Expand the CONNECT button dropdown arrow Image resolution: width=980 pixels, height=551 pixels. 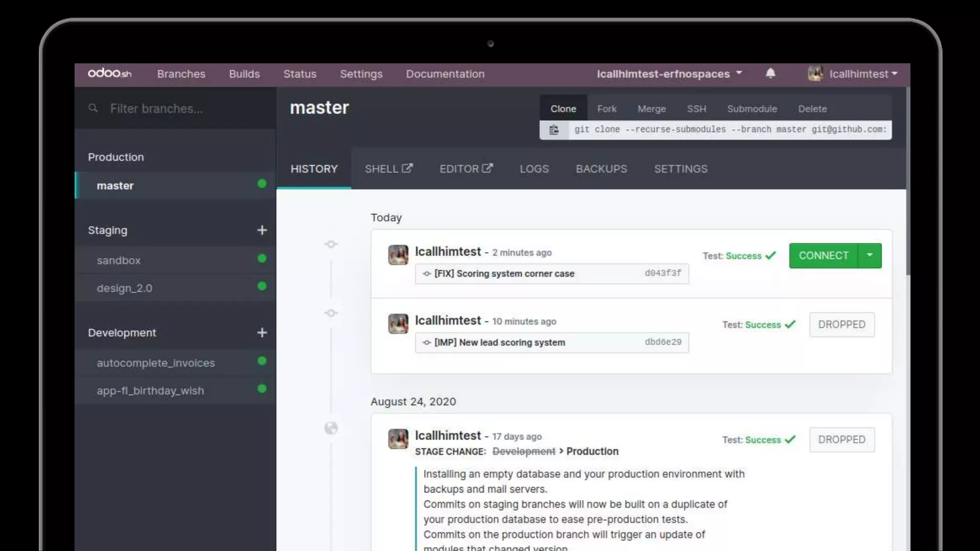click(869, 255)
